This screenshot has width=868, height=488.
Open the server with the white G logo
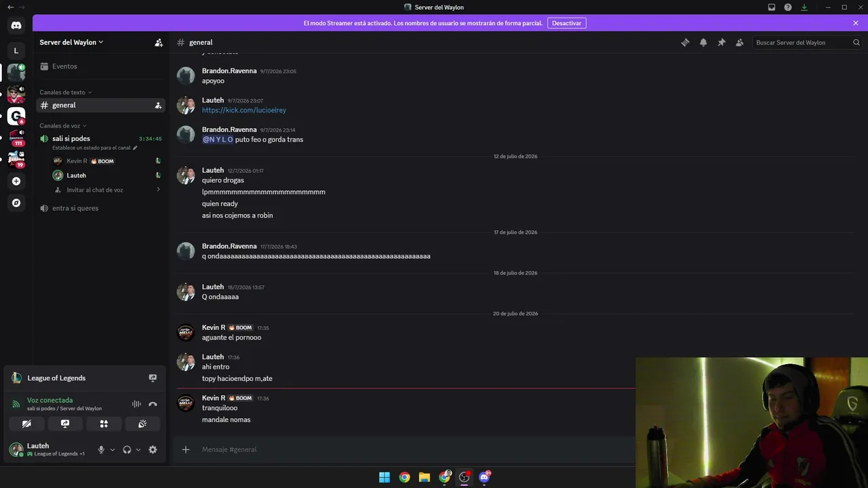click(16, 116)
